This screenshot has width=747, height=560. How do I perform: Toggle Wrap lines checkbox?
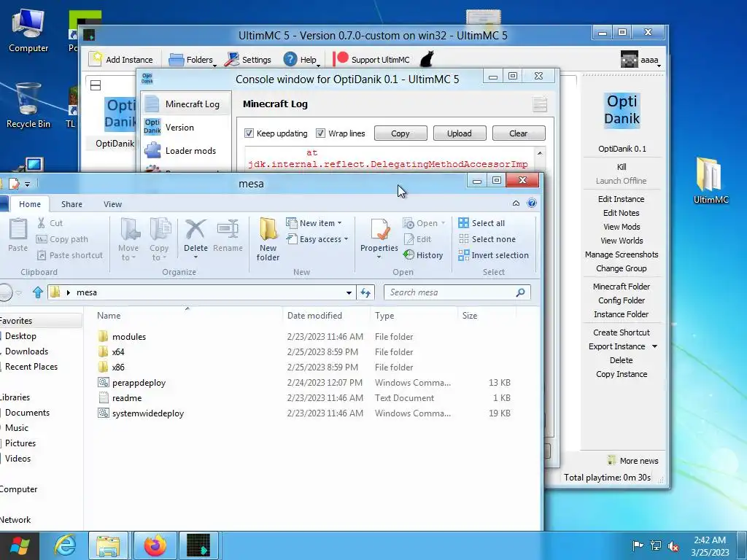[320, 133]
